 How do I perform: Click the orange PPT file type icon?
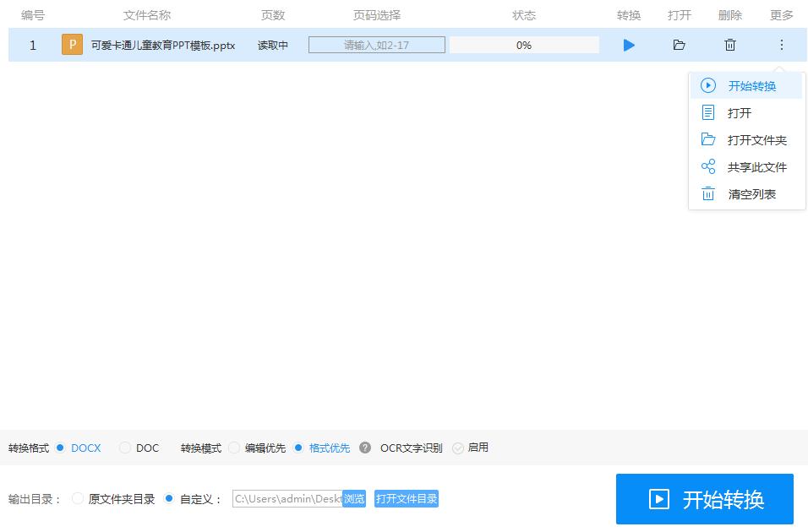[72, 45]
